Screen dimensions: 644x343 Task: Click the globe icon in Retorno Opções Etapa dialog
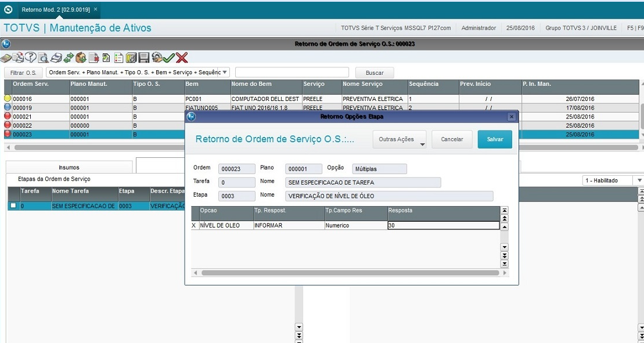point(191,117)
